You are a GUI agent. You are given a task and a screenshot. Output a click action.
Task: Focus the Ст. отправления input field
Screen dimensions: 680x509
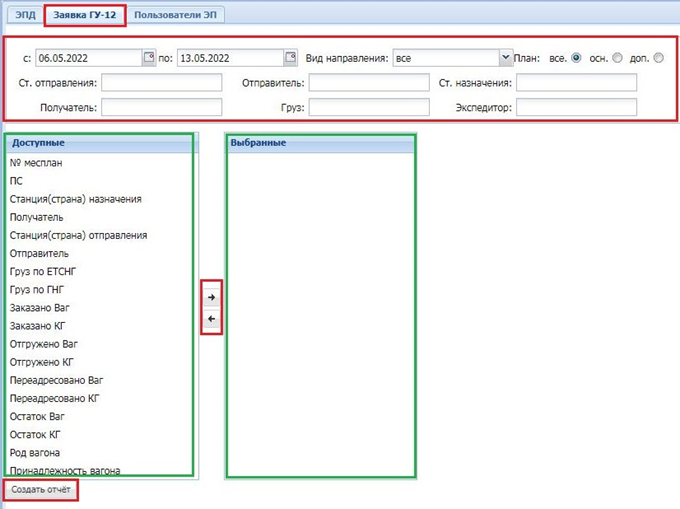[161, 83]
